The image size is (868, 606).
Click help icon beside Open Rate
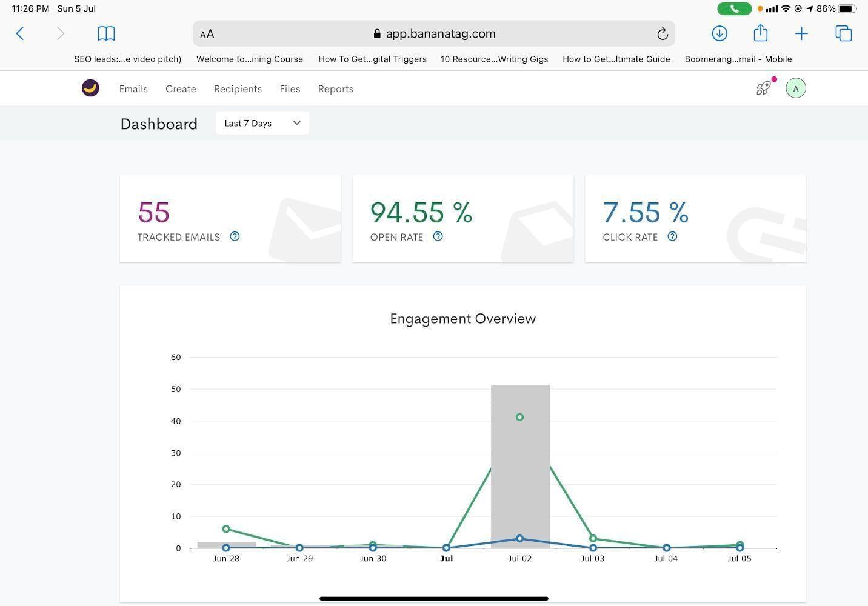(438, 236)
